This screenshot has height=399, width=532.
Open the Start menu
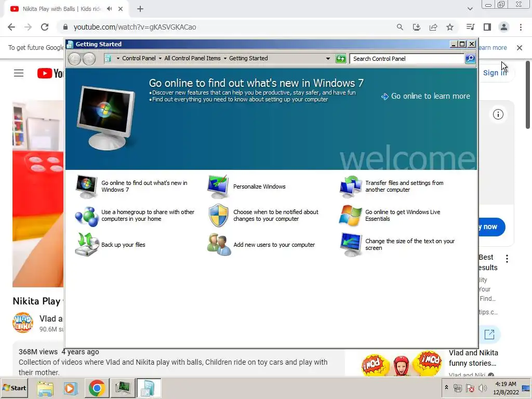point(14,388)
